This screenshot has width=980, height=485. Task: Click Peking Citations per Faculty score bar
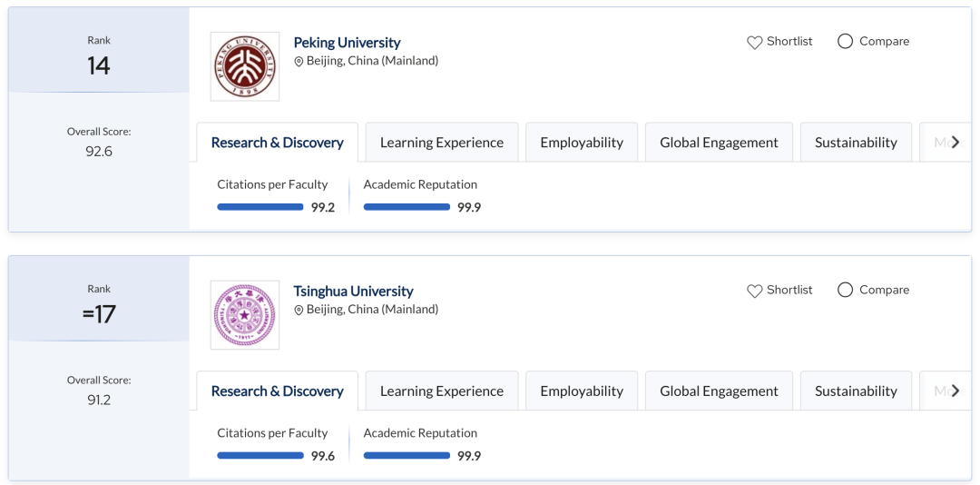260,207
